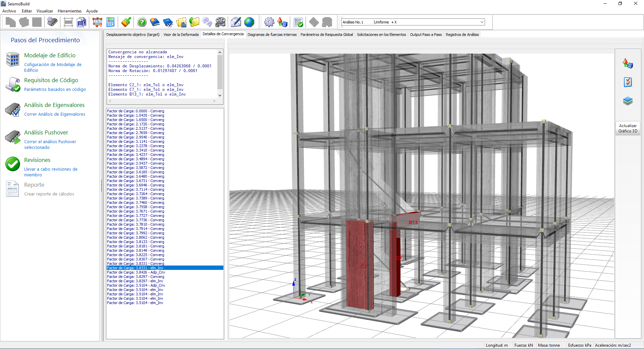Open Modelaje de Edificio step
This screenshot has height=349, width=644.
point(50,55)
